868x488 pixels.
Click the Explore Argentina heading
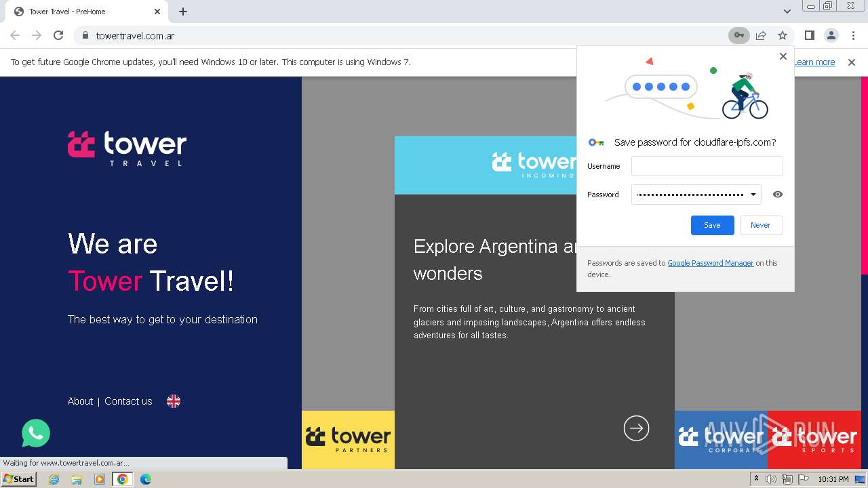point(496,260)
